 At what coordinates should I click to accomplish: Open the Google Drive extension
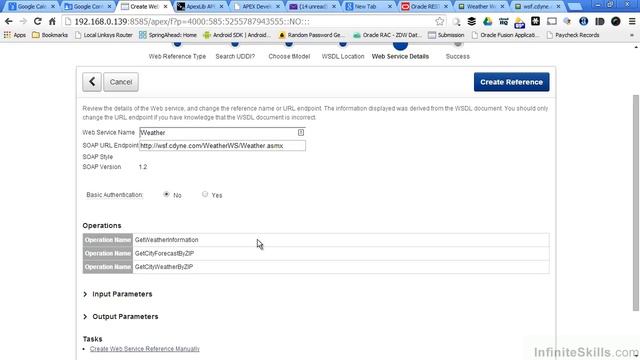(x=487, y=22)
